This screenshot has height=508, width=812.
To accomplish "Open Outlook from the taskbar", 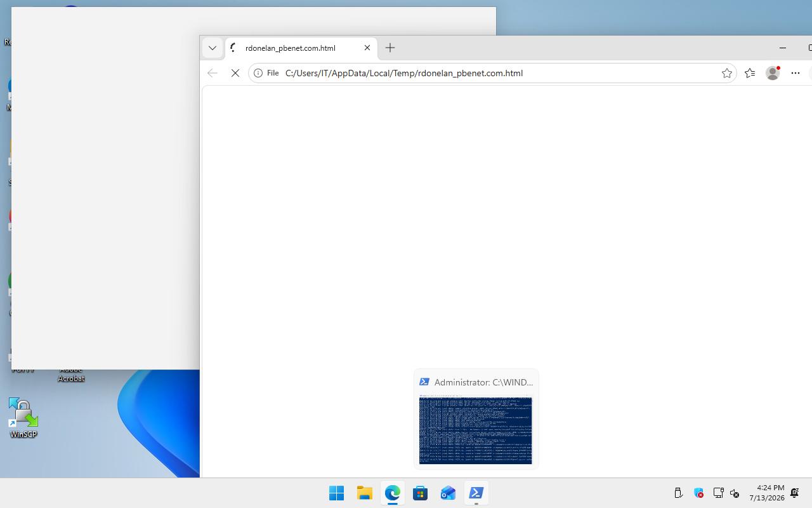I will (448, 493).
